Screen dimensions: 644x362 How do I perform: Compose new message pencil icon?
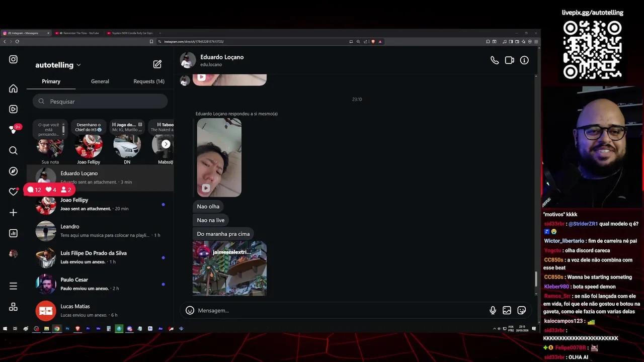point(157,64)
